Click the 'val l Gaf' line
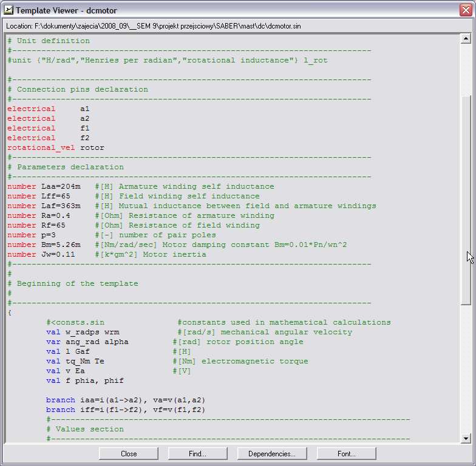 [68, 351]
